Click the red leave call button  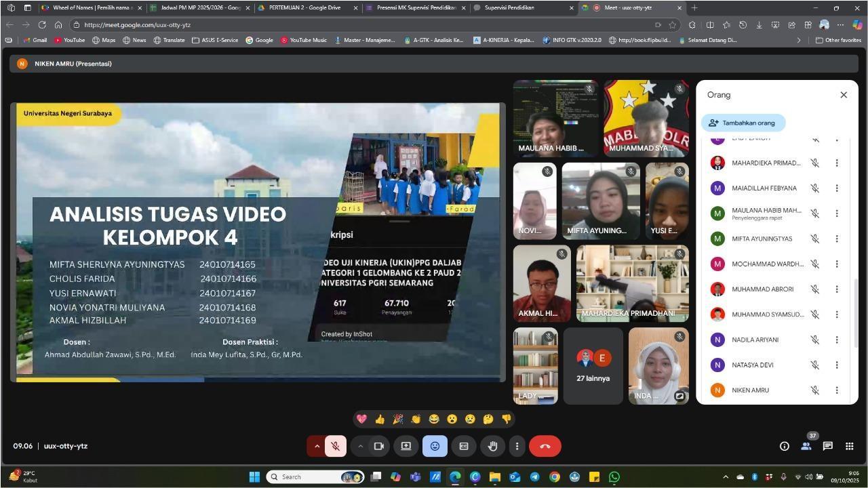(x=545, y=446)
